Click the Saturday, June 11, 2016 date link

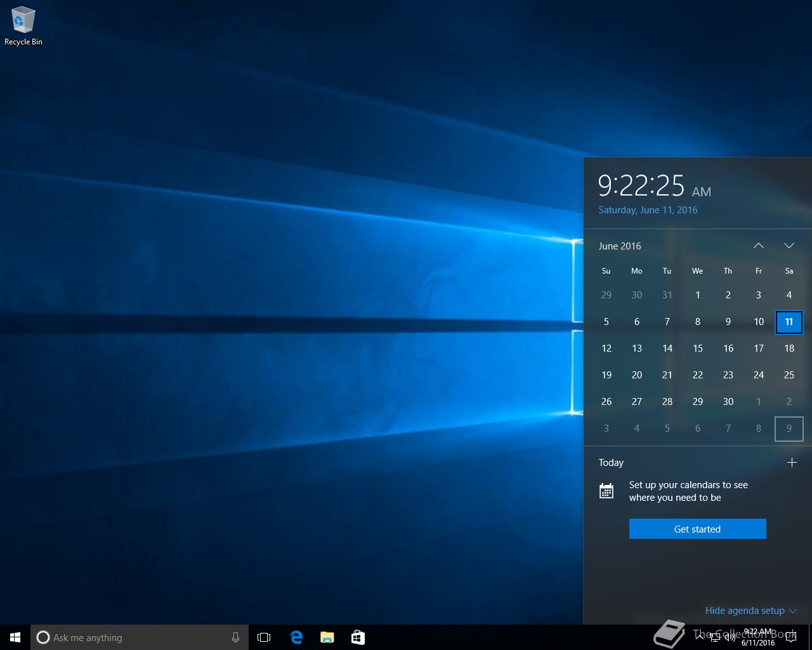pyautogui.click(x=648, y=210)
